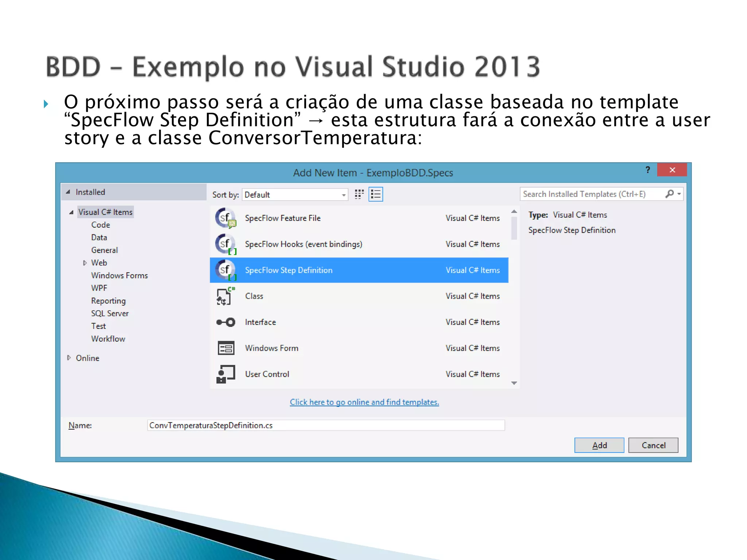
Task: Select the Data category
Action: [x=99, y=238]
